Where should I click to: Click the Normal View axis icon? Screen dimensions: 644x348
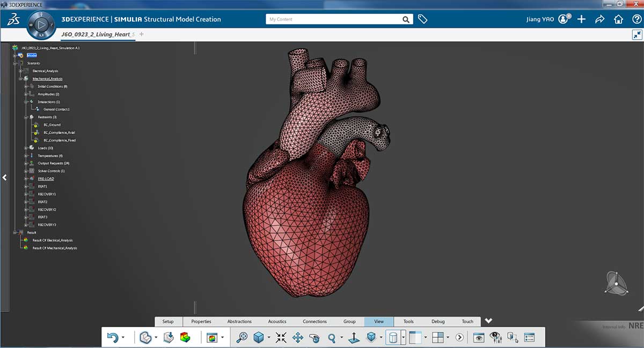[x=354, y=337]
